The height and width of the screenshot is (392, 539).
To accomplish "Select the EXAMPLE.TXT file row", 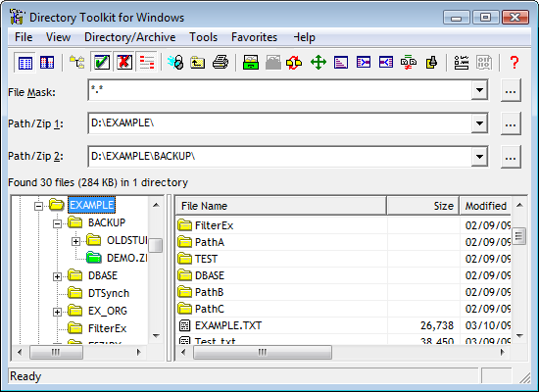I will (x=343, y=325).
